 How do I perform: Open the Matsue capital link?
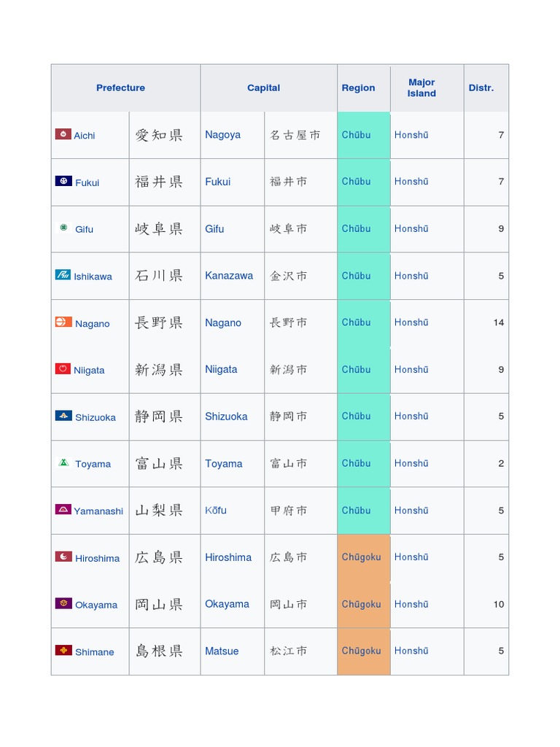point(222,651)
